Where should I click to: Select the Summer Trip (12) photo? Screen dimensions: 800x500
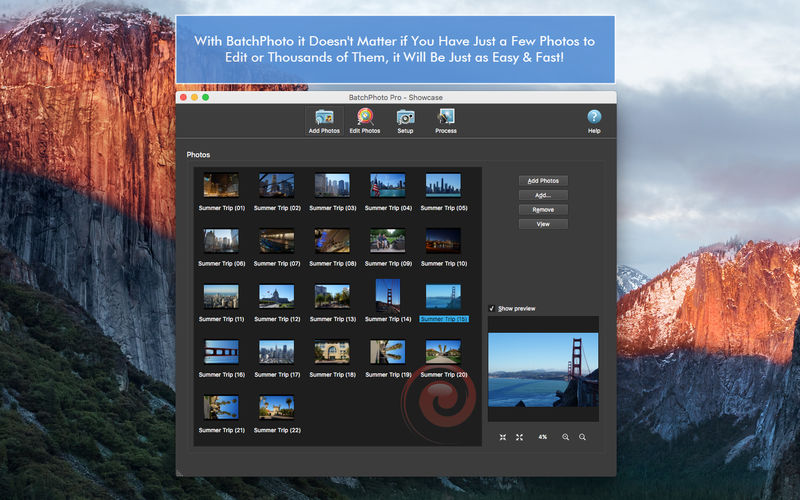point(277,296)
